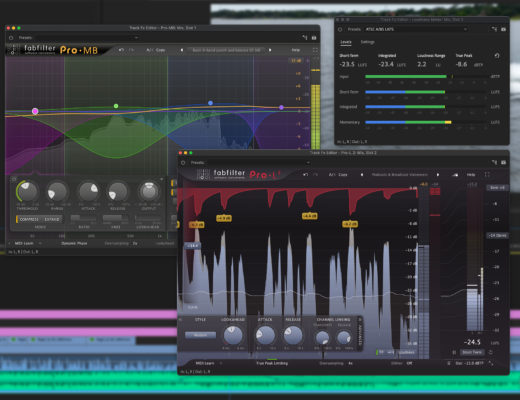Select the magenta low band handle in Pro-MB
The height and width of the screenshot is (400, 520).
pos(35,111)
